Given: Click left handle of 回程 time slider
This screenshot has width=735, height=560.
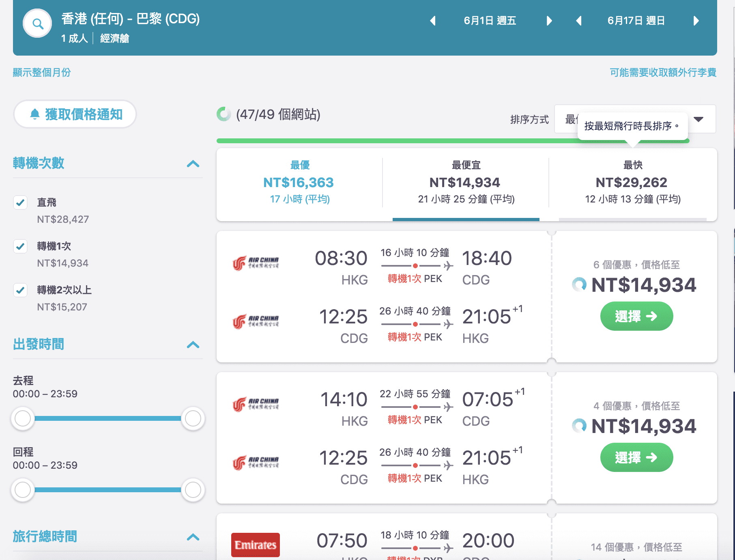Looking at the screenshot, I should pos(23,490).
